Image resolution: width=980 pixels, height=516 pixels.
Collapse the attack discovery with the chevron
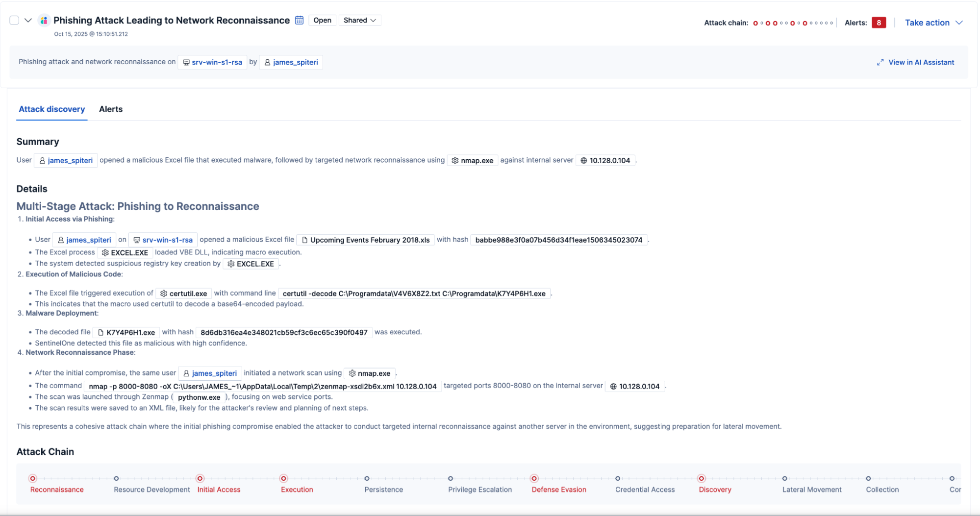click(x=28, y=20)
